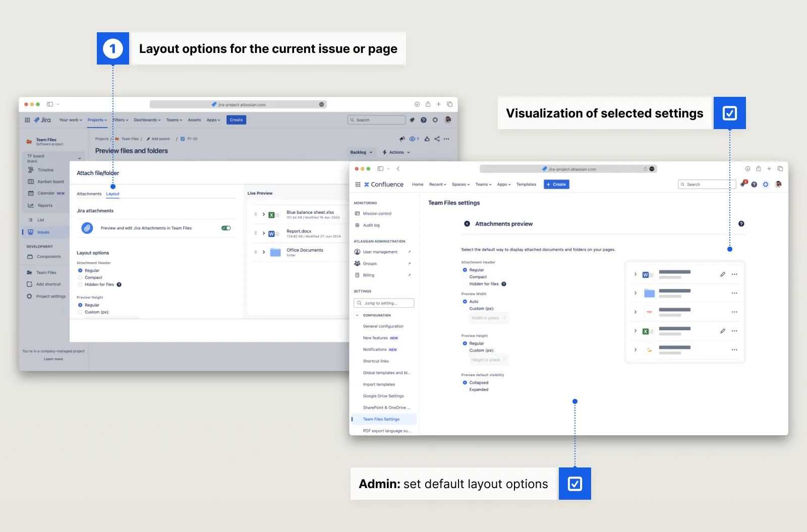
Task: Click the watch eye icon on TF-20
Action: [413, 139]
